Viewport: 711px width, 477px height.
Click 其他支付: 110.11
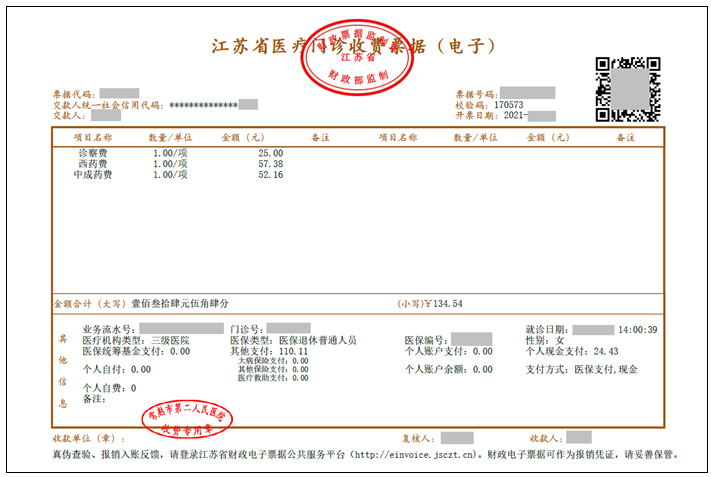click(269, 351)
